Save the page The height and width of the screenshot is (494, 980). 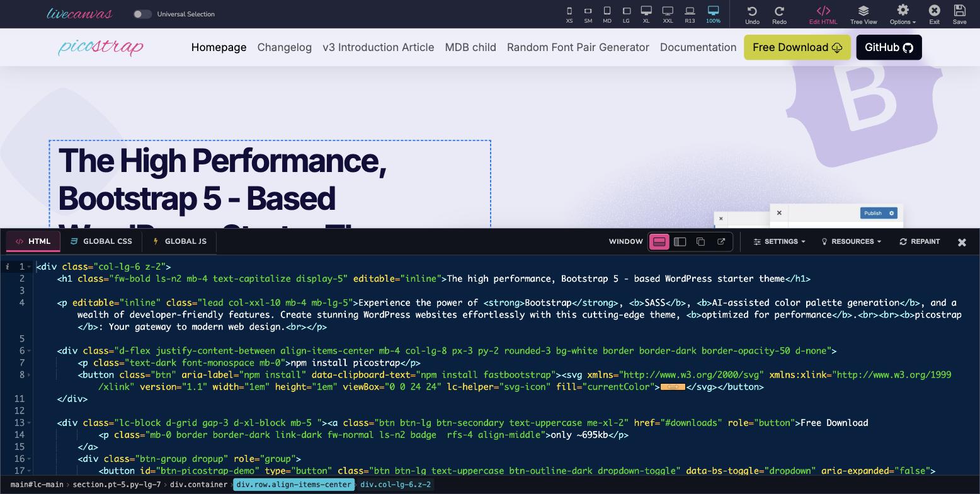point(959,14)
